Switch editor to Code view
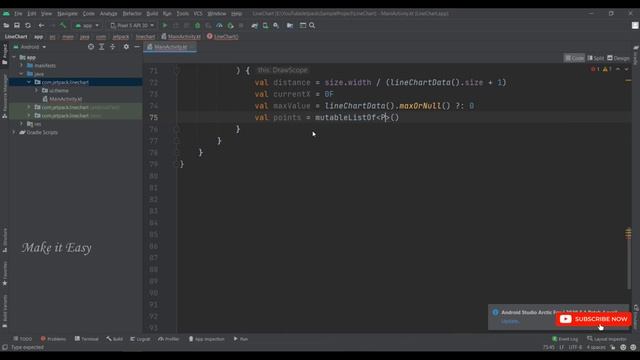 click(574, 58)
